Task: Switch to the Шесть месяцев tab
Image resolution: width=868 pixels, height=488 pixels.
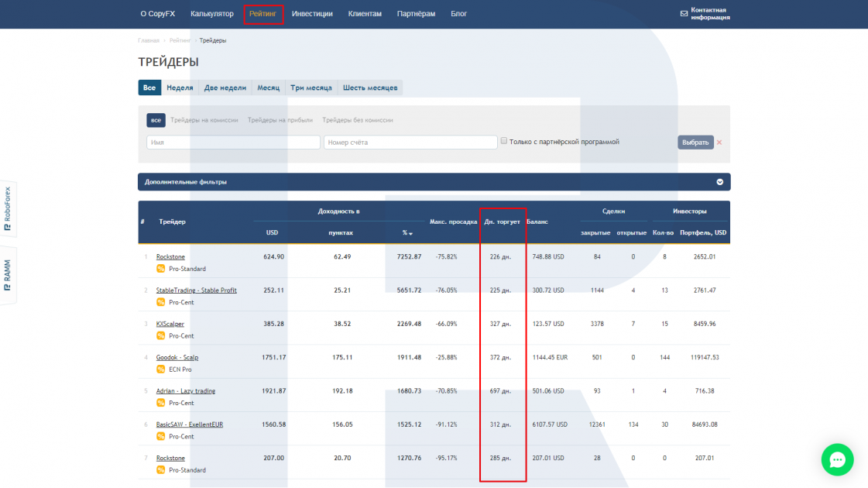Action: [x=370, y=88]
